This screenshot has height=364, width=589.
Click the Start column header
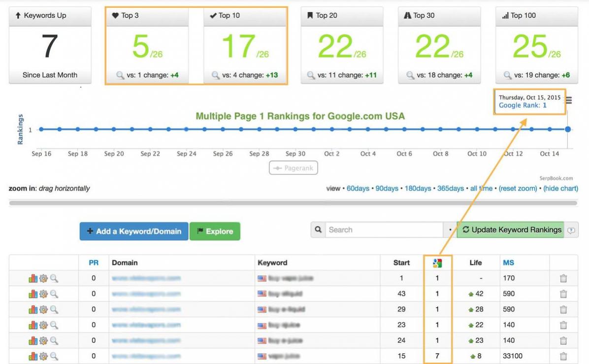point(401,263)
